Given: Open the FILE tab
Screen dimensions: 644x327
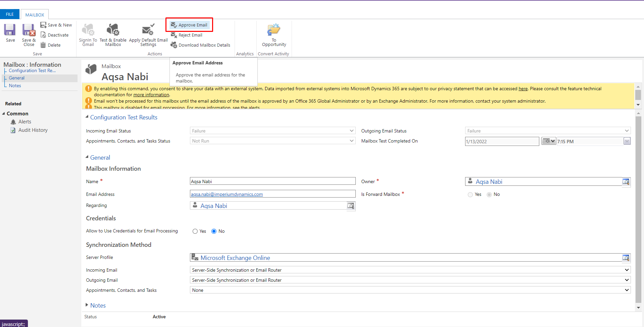Looking at the screenshot, I should [10, 14].
